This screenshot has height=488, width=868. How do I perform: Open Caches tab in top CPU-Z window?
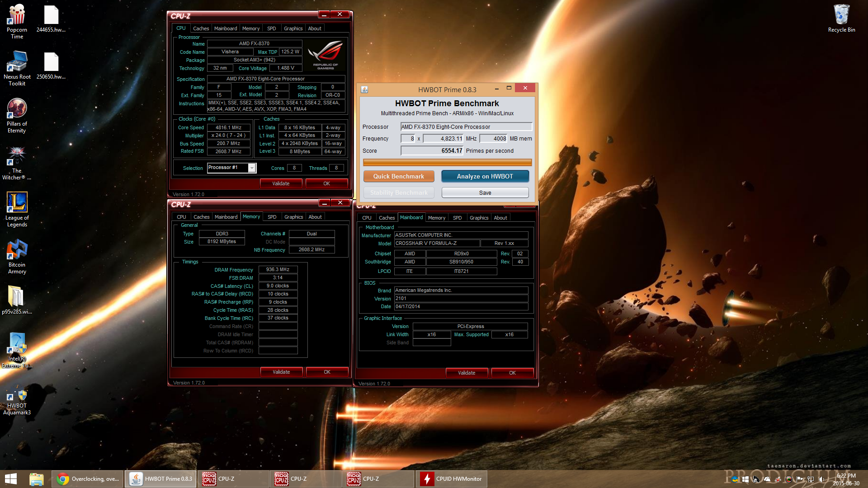[x=201, y=28]
